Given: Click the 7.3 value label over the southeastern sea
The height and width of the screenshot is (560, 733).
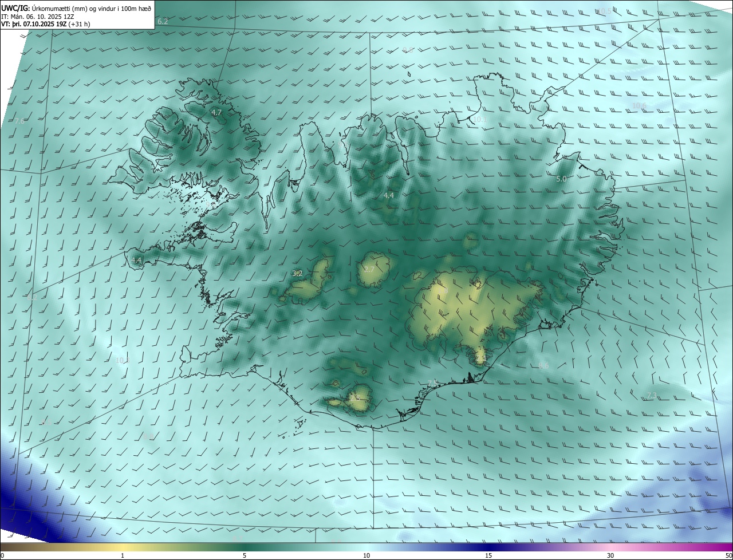Looking at the screenshot, I should [652, 396].
